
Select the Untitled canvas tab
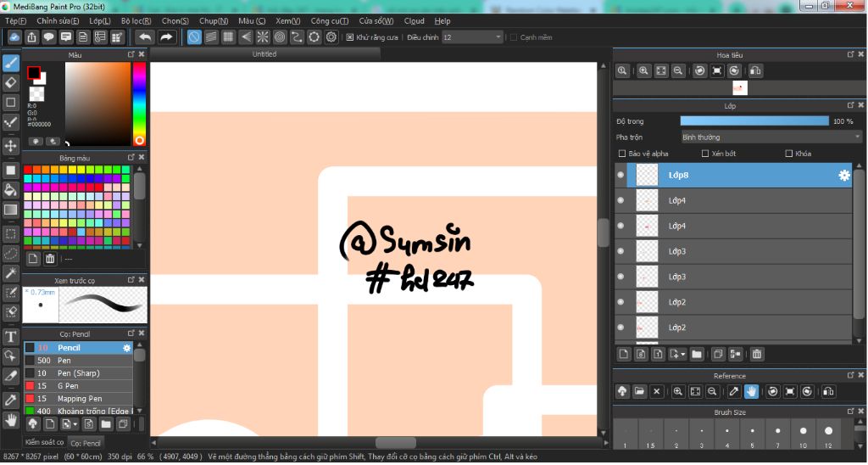point(264,54)
